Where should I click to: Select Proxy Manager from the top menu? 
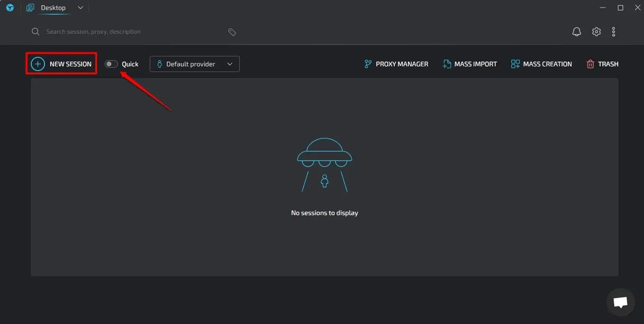point(402,63)
